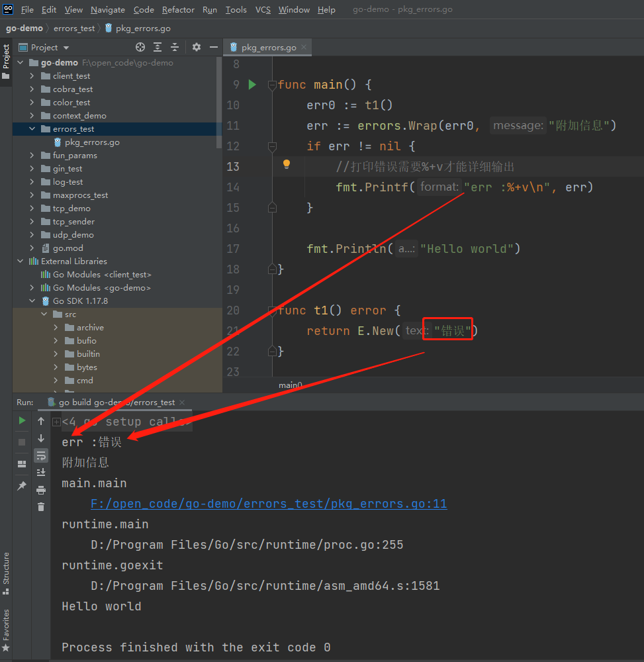The image size is (644, 662).
Task: Expand folded go setup calls line
Action: [56, 422]
